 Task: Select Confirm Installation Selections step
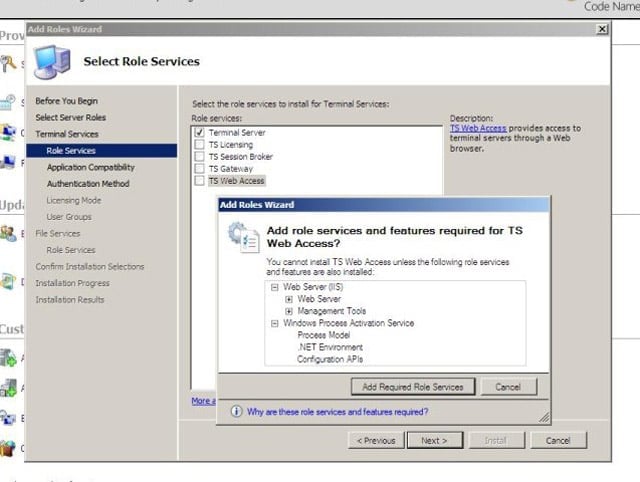[90, 267]
